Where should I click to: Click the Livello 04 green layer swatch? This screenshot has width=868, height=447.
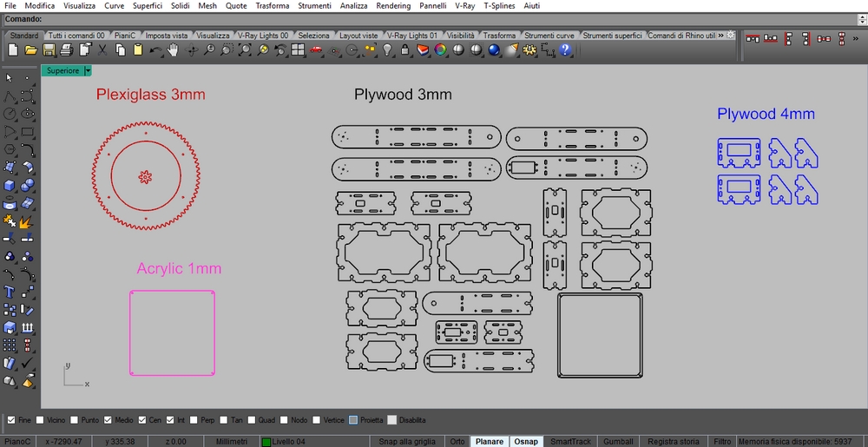(266, 442)
